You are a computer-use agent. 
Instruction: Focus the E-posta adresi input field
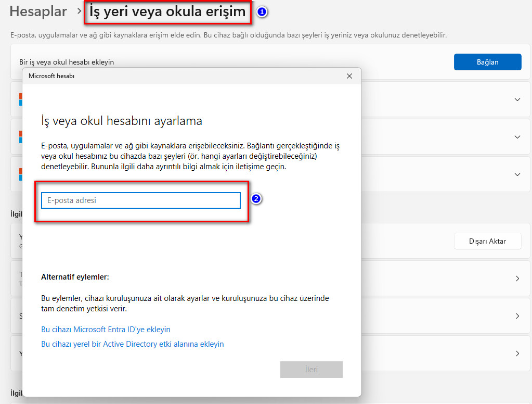[141, 200]
